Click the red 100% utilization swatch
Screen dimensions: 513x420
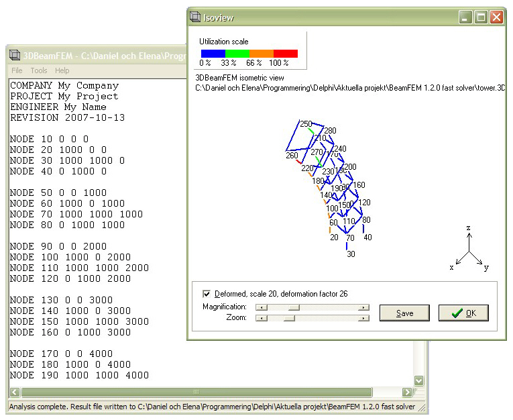pos(286,54)
